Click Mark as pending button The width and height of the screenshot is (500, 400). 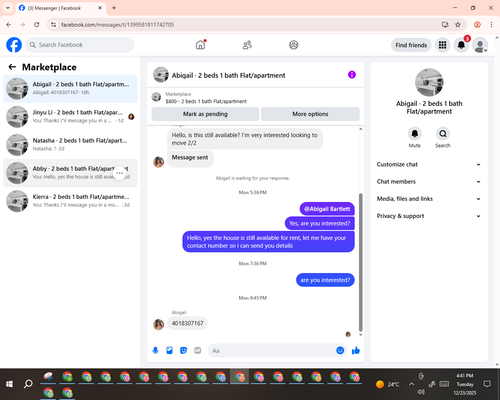pyautogui.click(x=205, y=114)
